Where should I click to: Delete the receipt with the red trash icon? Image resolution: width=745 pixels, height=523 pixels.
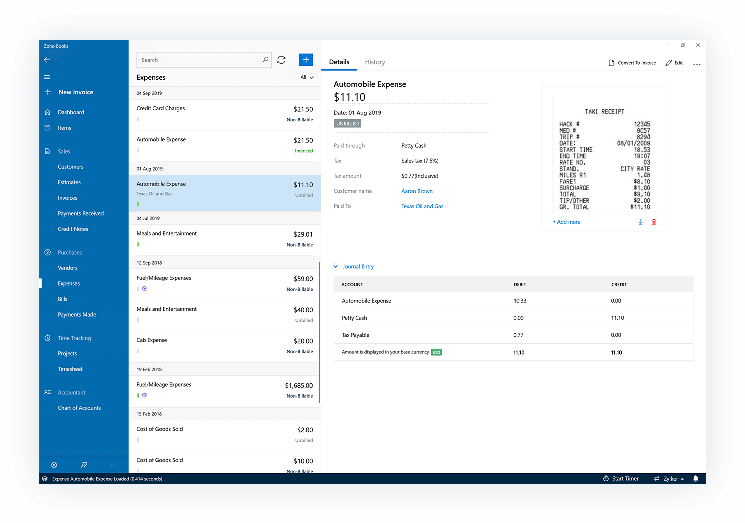(654, 222)
